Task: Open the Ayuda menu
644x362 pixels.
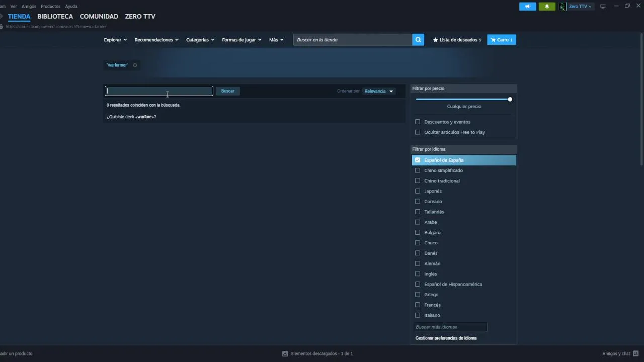Action: 71,7
